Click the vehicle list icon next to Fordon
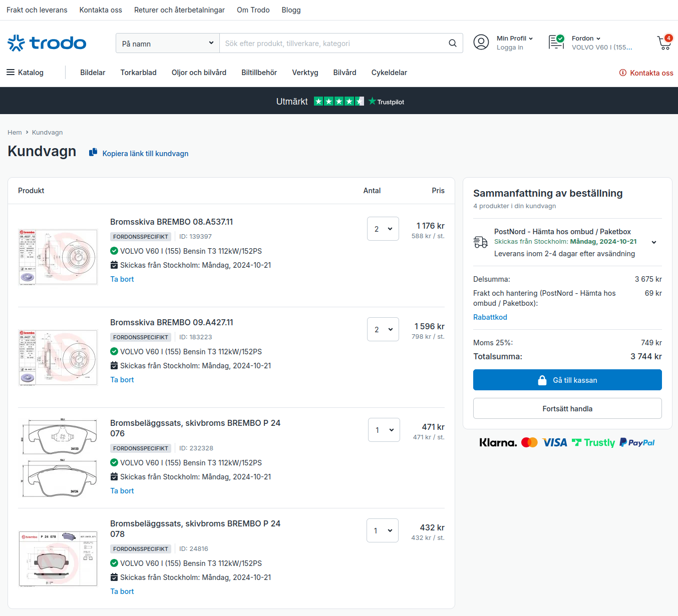 (x=556, y=42)
